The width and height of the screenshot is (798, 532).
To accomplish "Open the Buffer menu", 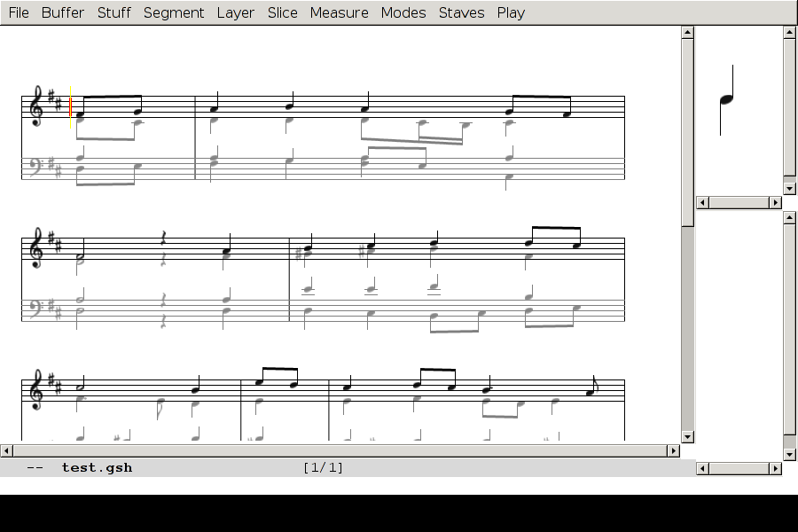I will pos(63,12).
